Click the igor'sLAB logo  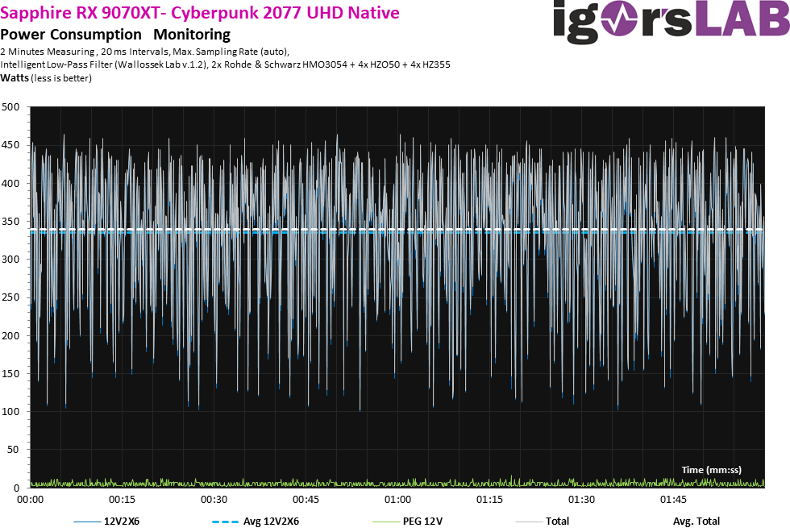click(x=671, y=21)
